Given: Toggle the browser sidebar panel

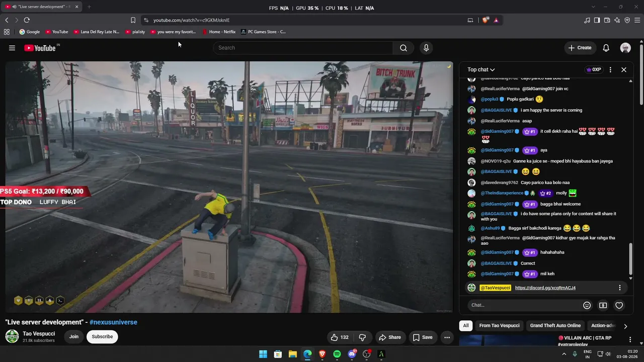Looking at the screenshot, I should [597, 20].
